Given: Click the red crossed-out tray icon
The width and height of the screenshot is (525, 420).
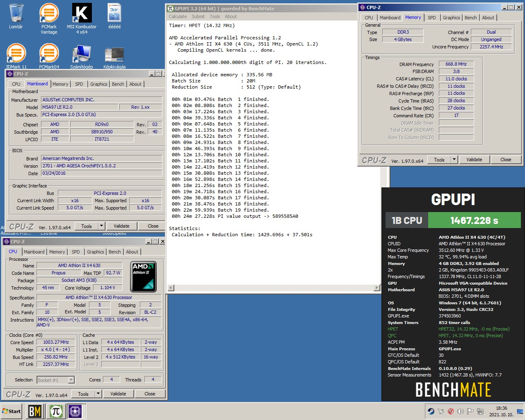Looking at the screenshot, I should coord(451,411).
